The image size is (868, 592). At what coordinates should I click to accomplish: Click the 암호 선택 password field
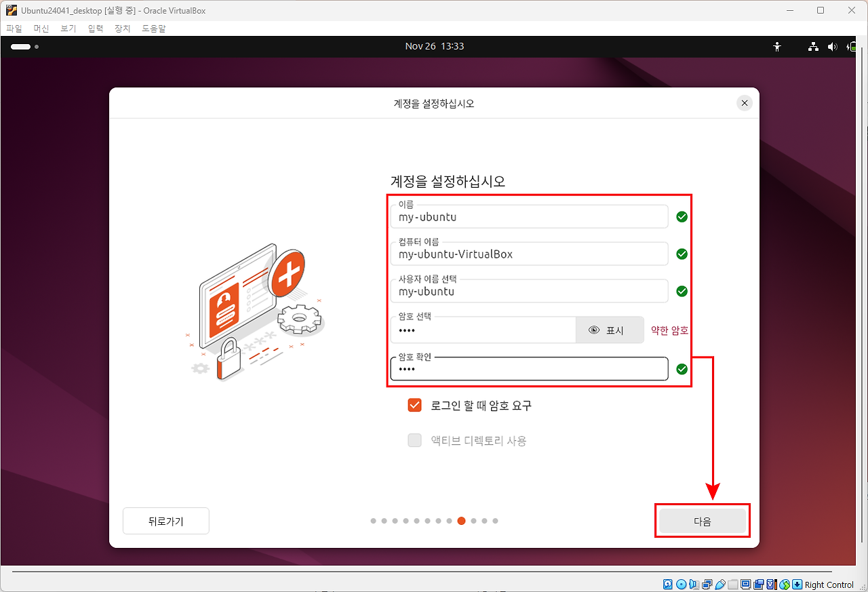(x=484, y=330)
